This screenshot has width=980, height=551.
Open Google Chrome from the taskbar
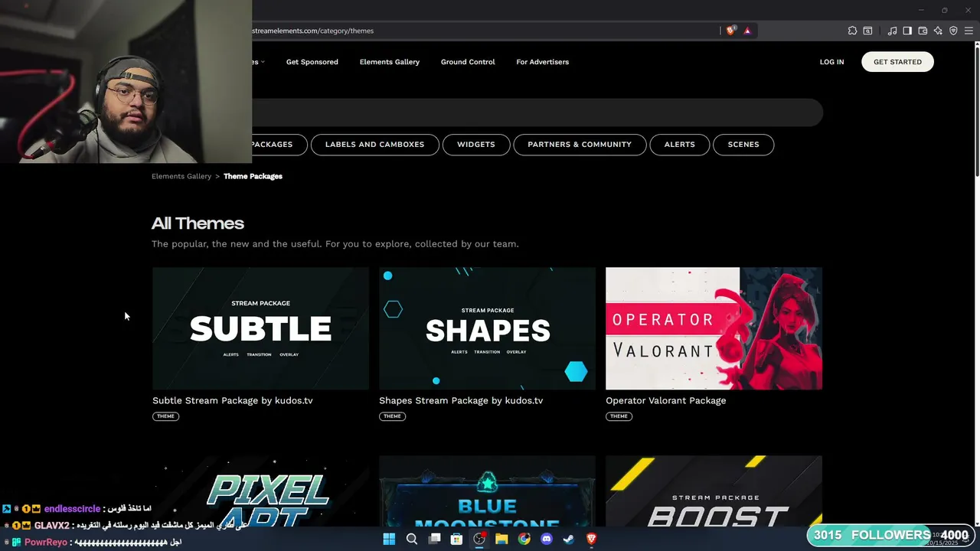point(524,539)
